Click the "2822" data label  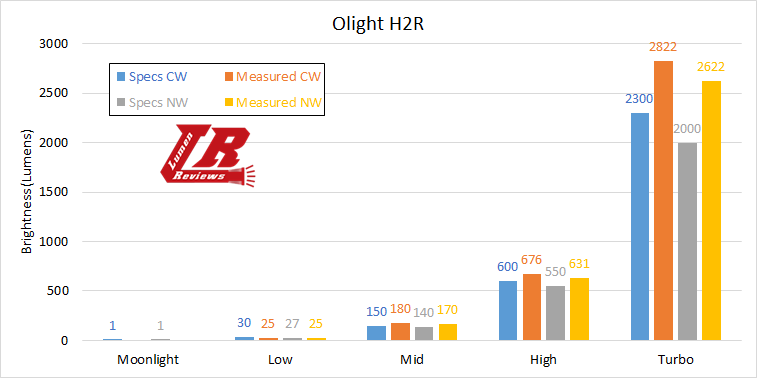[663, 47]
